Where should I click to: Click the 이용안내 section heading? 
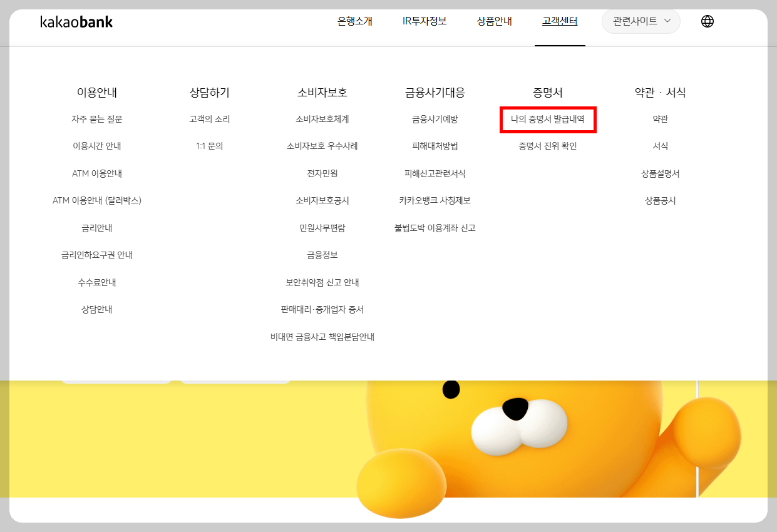click(97, 93)
